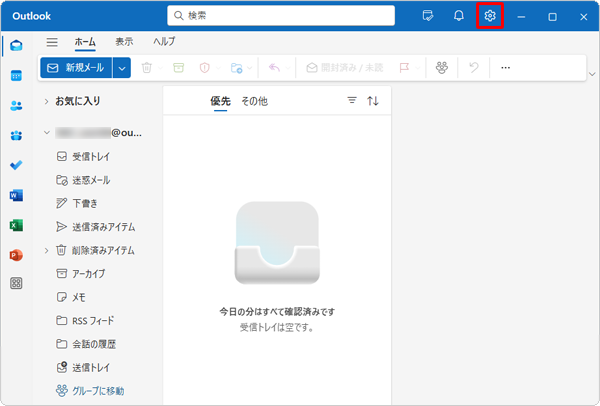Select the 送信済みアイテム folder

pyautogui.click(x=104, y=227)
